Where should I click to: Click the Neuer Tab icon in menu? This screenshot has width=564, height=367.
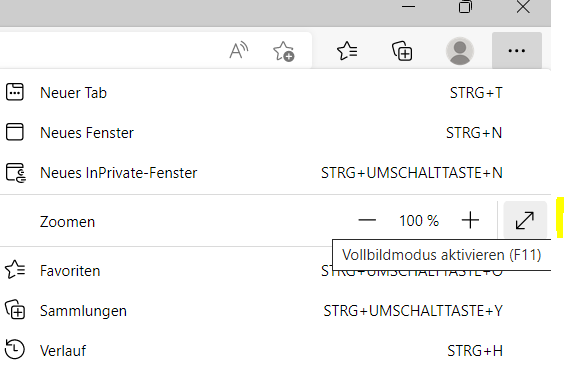pos(15,92)
